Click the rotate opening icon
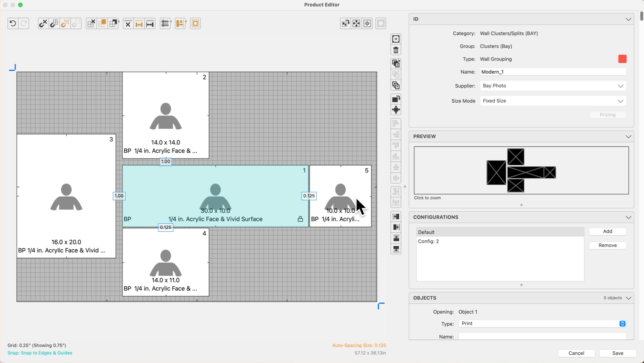Screen dimensions: 644x363 click(396, 99)
